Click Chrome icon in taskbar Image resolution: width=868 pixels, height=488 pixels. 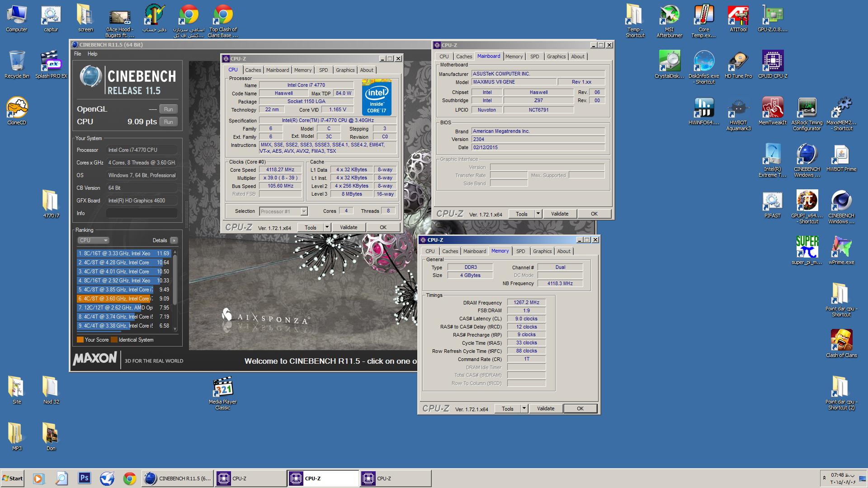coord(129,478)
